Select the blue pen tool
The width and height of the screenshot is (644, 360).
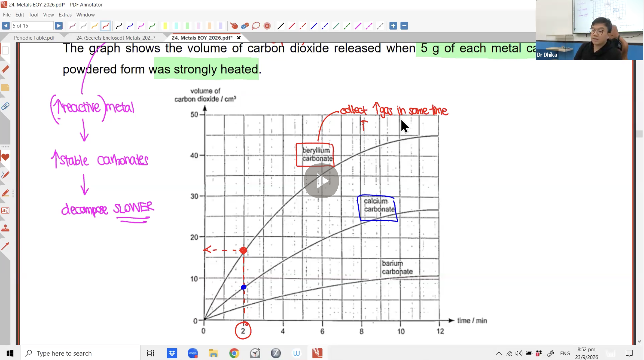[x=130, y=26]
